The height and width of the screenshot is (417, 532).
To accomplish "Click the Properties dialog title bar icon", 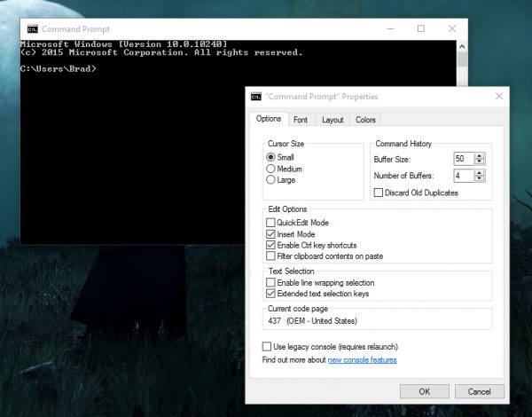I will [x=256, y=97].
